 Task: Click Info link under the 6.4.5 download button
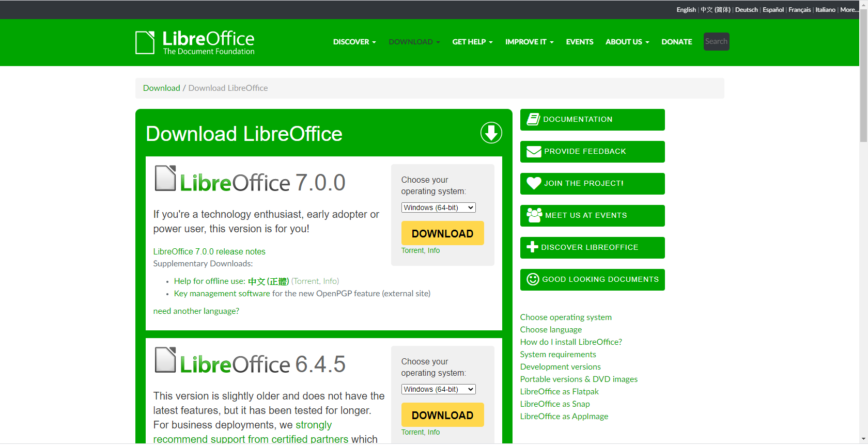coord(434,432)
